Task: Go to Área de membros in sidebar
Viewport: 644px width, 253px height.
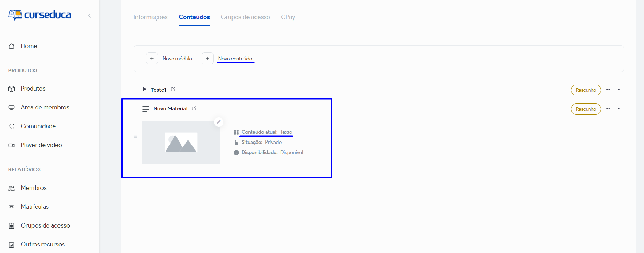Action: pos(45,107)
